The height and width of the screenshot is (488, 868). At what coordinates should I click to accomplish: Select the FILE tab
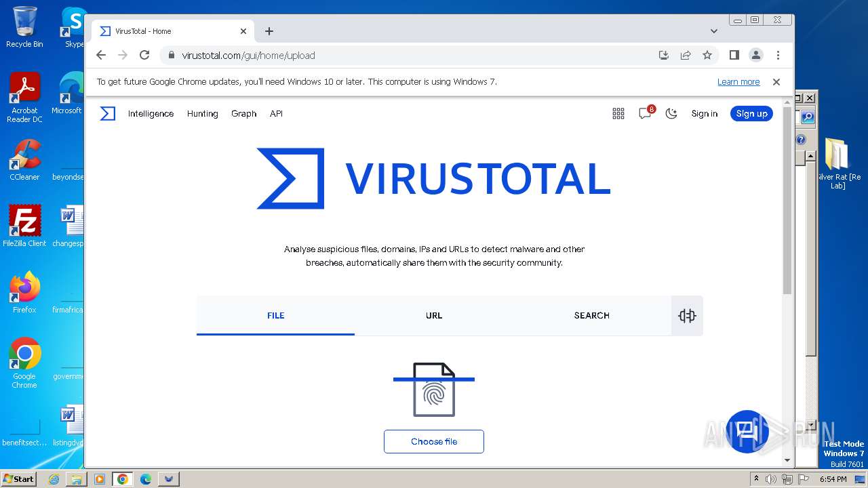coord(275,315)
